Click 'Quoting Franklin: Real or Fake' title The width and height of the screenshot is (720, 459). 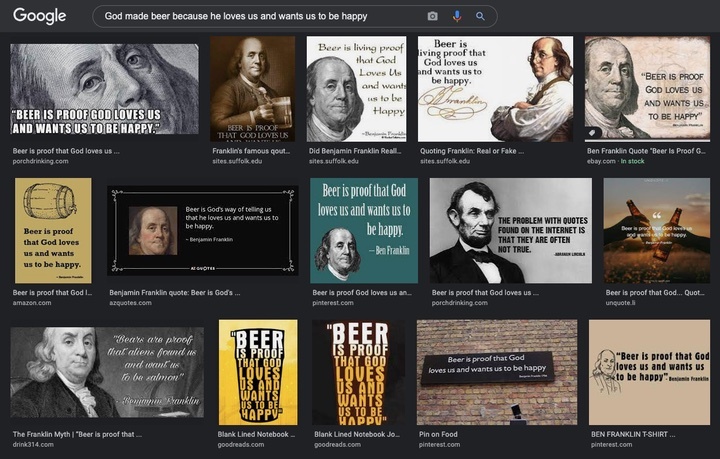tap(472, 151)
